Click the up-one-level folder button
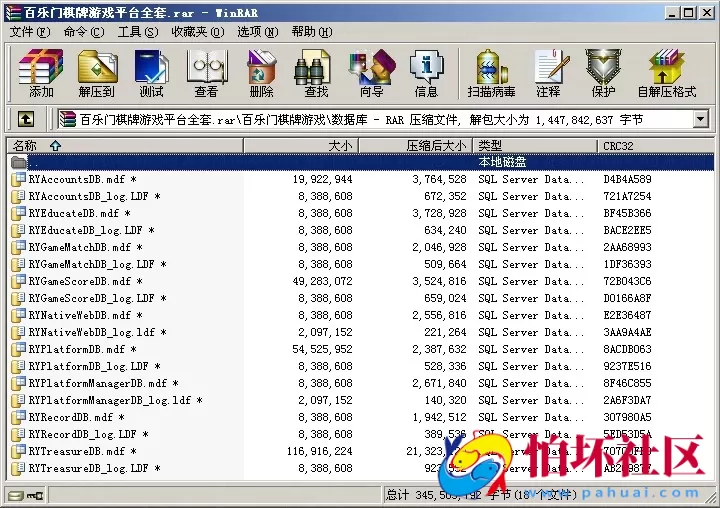Viewport: 720px width, 508px height. click(x=26, y=120)
